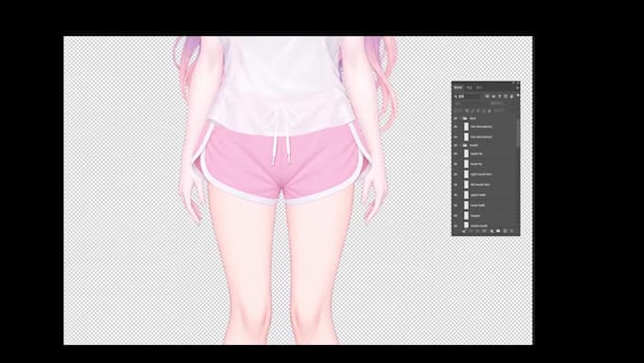Viewport: 644px width, 363px height.
Task: Hide the lower lip layer
Action: (456, 164)
